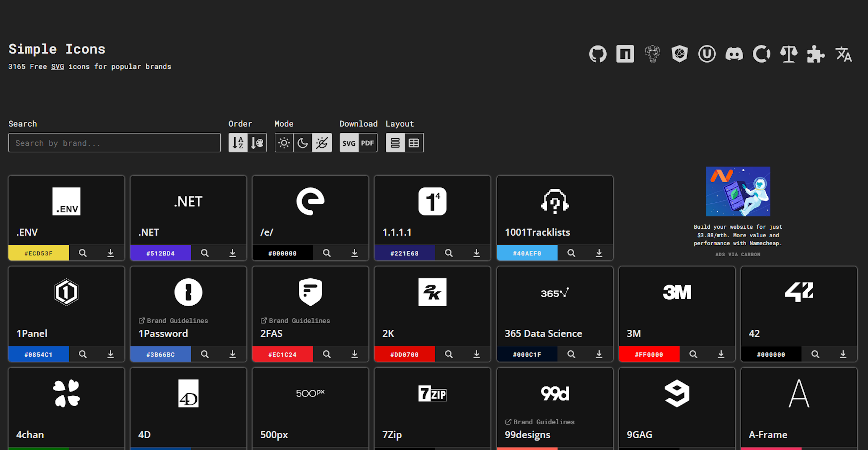Copy 2FAS color #EC1C24 swatch
This screenshot has height=450, width=868.
282,354
